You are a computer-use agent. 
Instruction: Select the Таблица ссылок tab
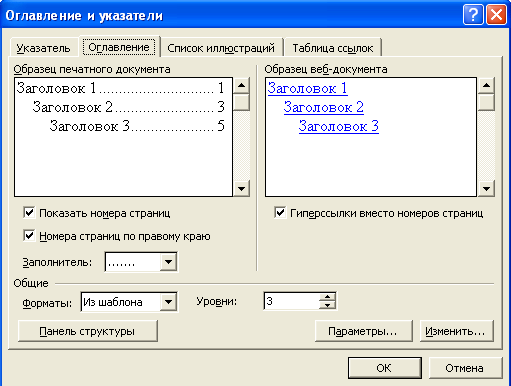[x=333, y=48]
